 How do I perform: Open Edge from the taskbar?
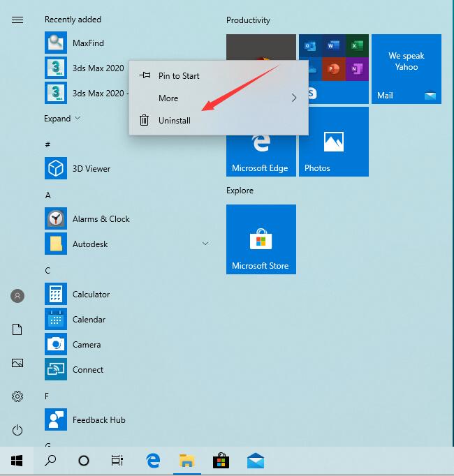(153, 461)
